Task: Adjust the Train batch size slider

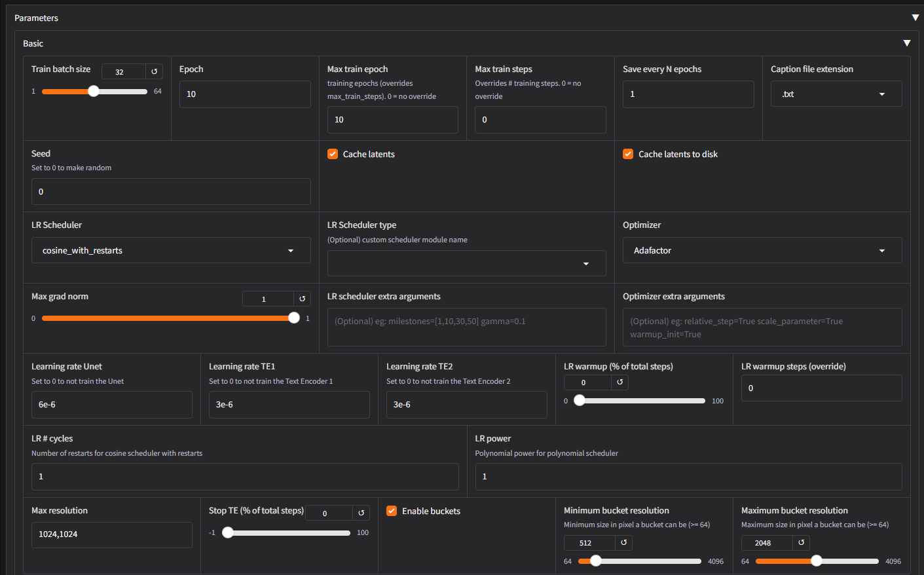Action: coord(94,91)
